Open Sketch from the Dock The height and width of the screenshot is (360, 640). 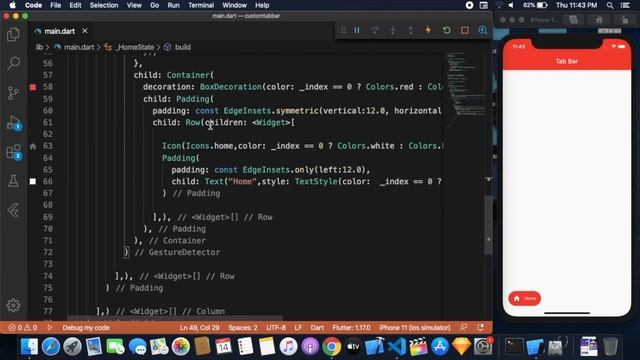[x=461, y=347]
